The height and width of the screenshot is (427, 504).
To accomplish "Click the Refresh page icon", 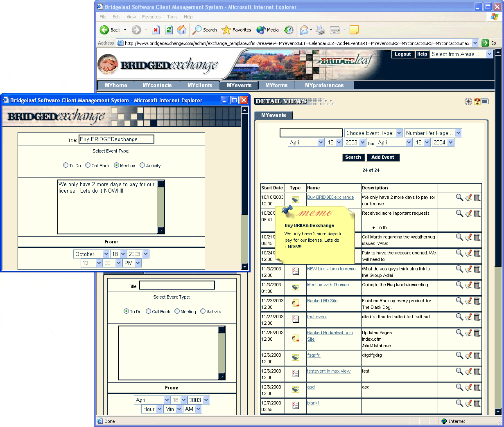I will 169,30.
